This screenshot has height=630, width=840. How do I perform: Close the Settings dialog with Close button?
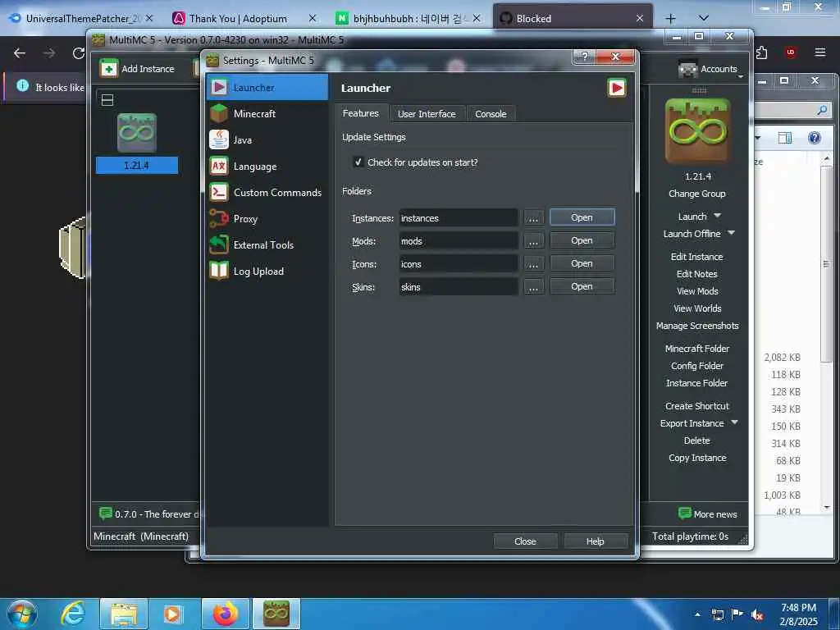click(525, 541)
